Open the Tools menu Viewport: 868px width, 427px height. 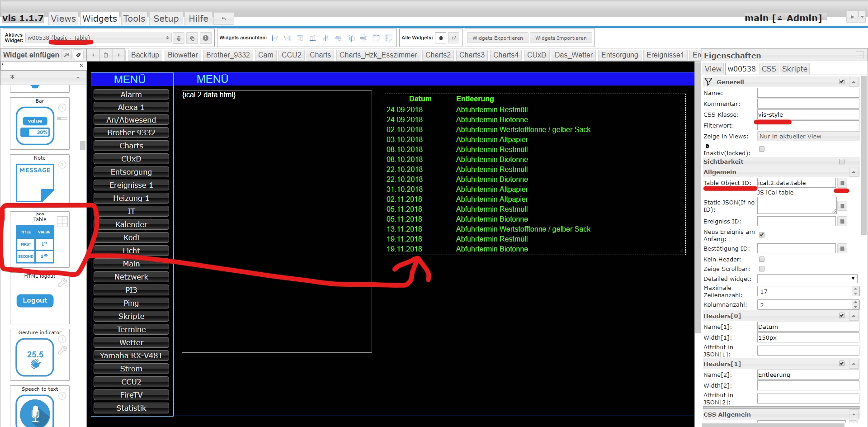click(134, 18)
